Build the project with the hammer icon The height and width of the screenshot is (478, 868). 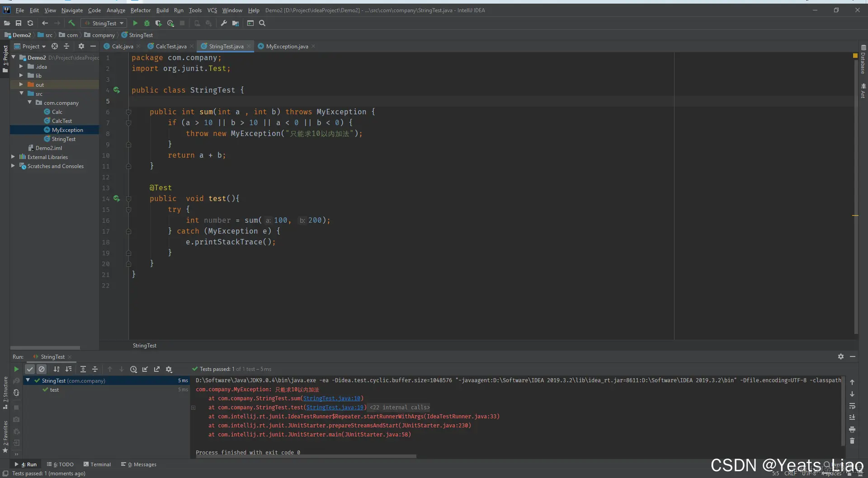[71, 23]
